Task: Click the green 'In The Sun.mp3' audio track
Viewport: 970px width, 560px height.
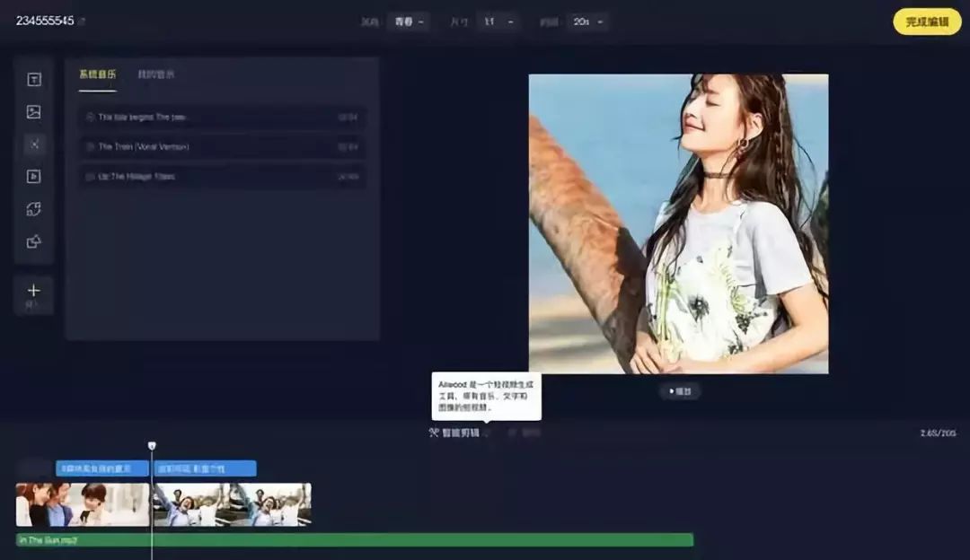Action: [355, 540]
